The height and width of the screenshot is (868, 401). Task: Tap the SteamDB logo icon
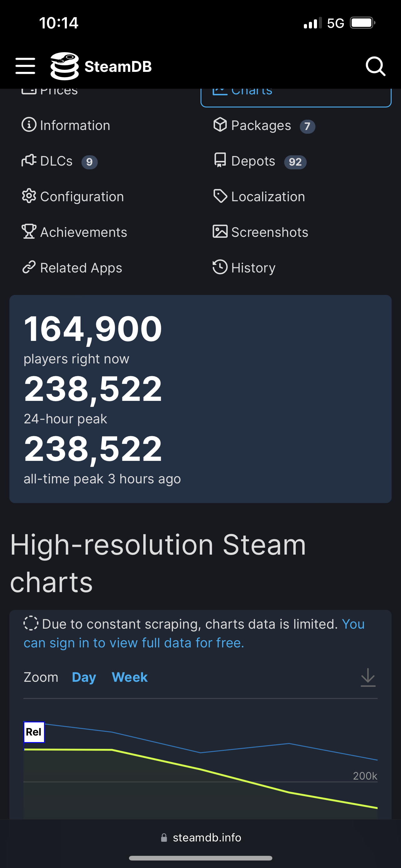[x=64, y=66]
